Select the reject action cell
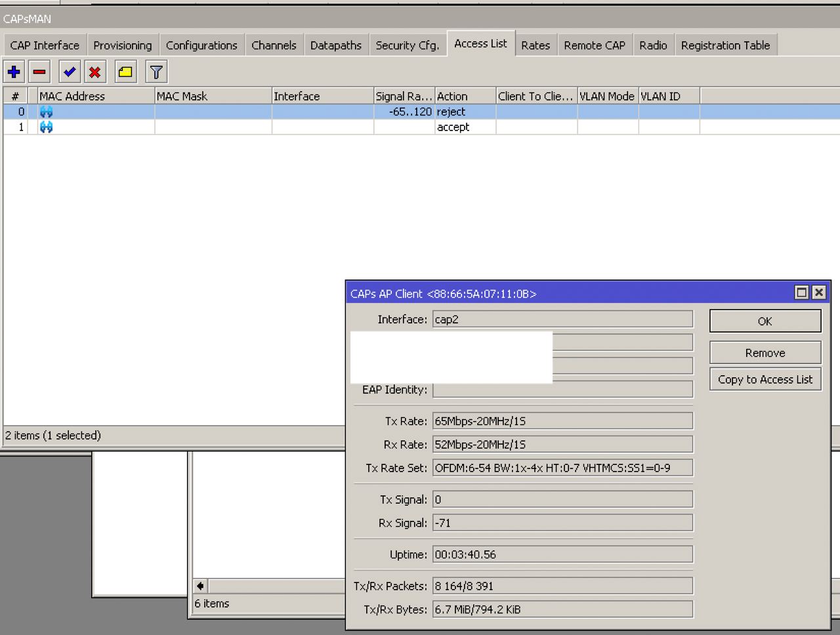The width and height of the screenshot is (840, 635). [465, 112]
